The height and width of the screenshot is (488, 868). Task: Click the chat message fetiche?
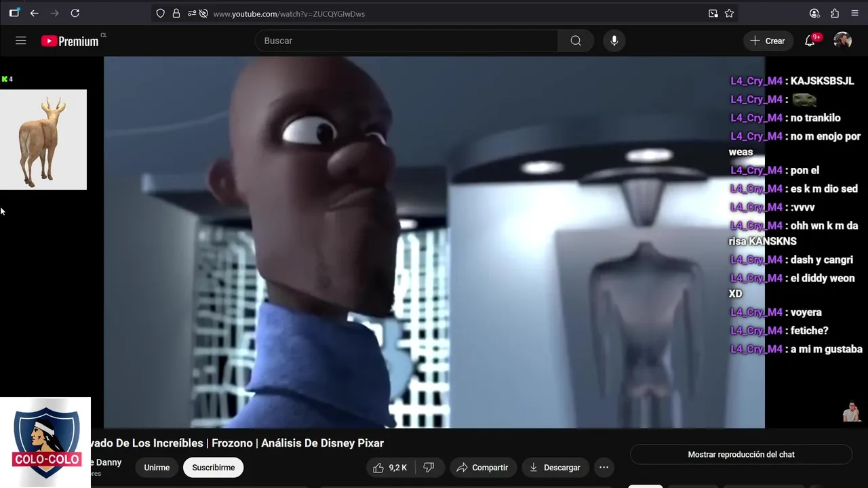point(809,330)
